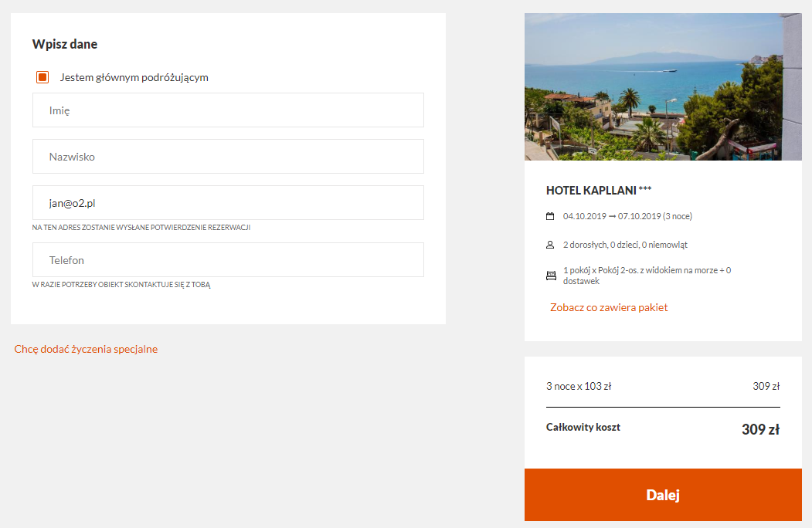Click the total cost 309 zł amount

click(x=760, y=429)
